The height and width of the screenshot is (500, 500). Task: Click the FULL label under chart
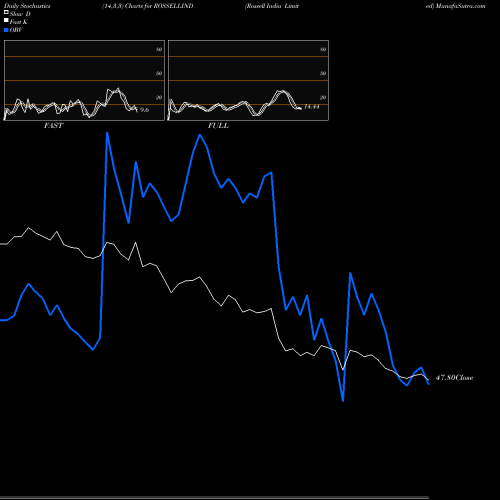(x=218, y=126)
